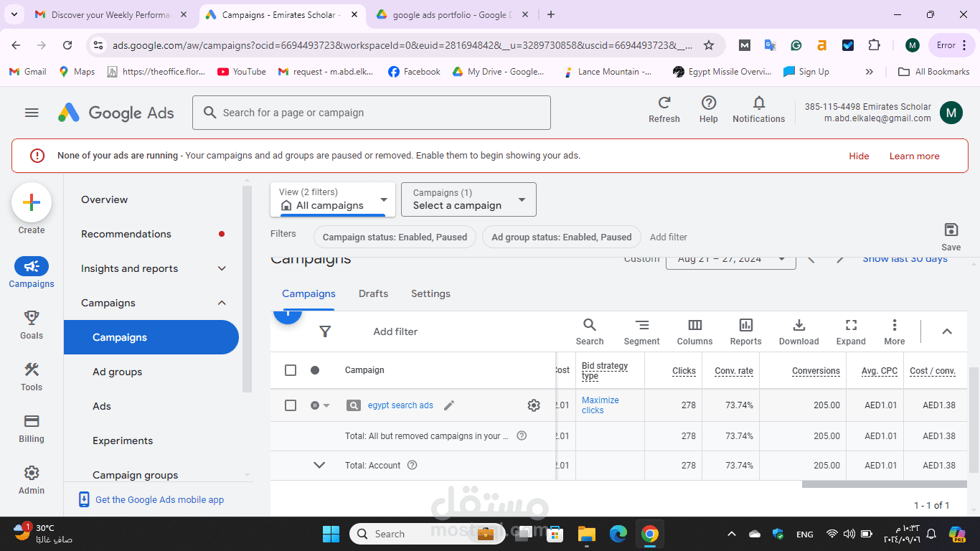Switch to the Gmail browser tab

pyautogui.click(x=110, y=14)
